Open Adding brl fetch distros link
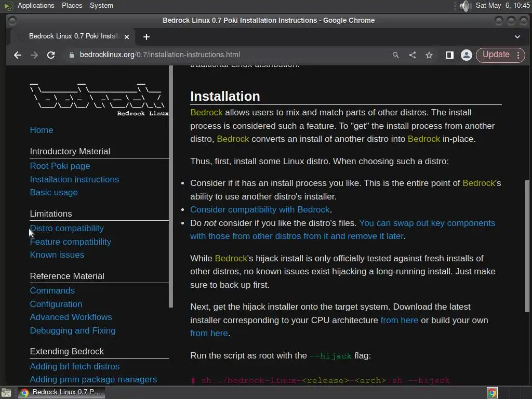The width and height of the screenshot is (532, 399). click(74, 366)
